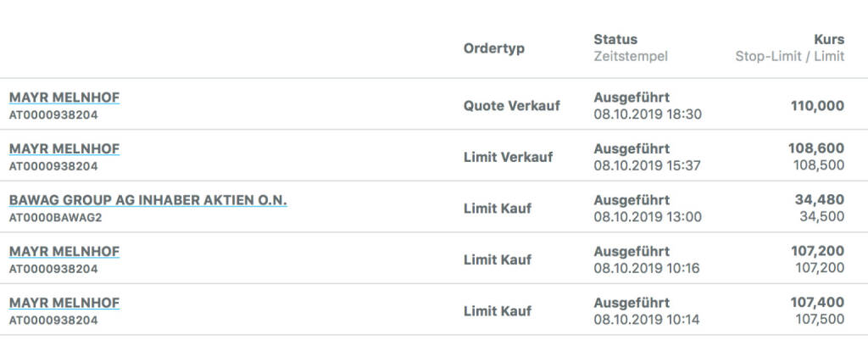The image size is (868, 346).
Task: Click the Ordertyp column header
Action: click(494, 48)
